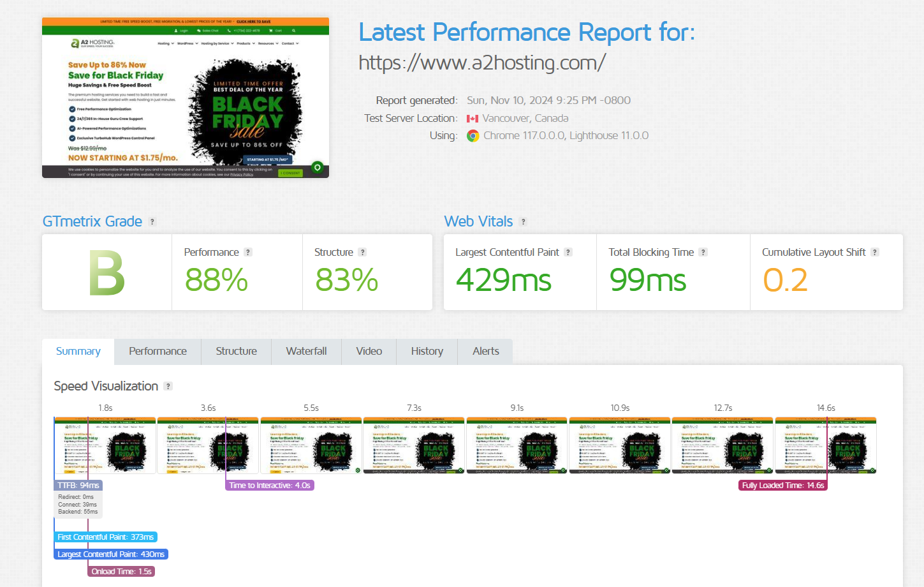This screenshot has width=924, height=587.
Task: Open the Waterfall tab
Action: tap(306, 352)
